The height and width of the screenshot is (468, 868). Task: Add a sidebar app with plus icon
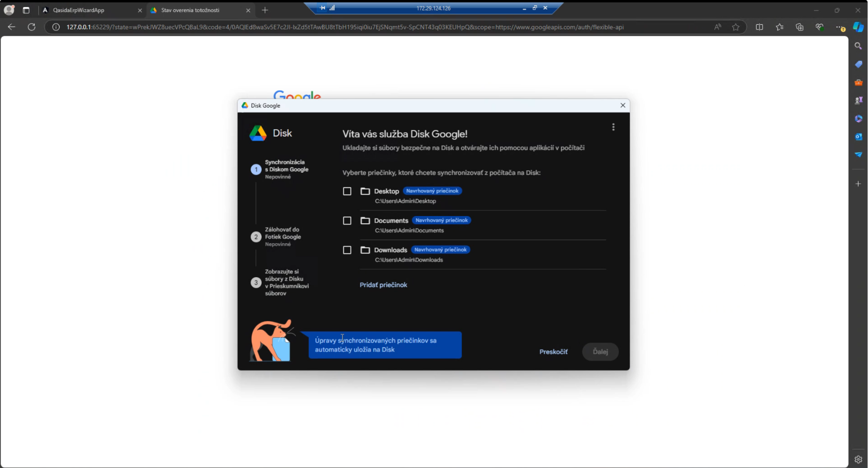click(x=858, y=184)
